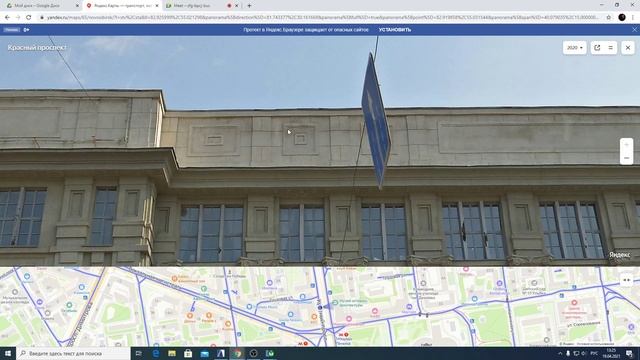Image resolution: width=640 pixels, height=360 pixels.
Task: Open the Windows Start menu
Action: (8, 353)
